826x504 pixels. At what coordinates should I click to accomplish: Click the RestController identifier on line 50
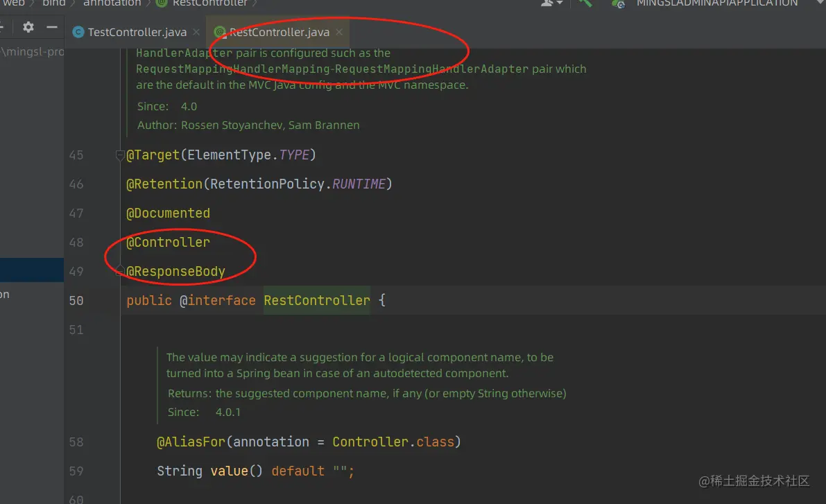coord(317,300)
